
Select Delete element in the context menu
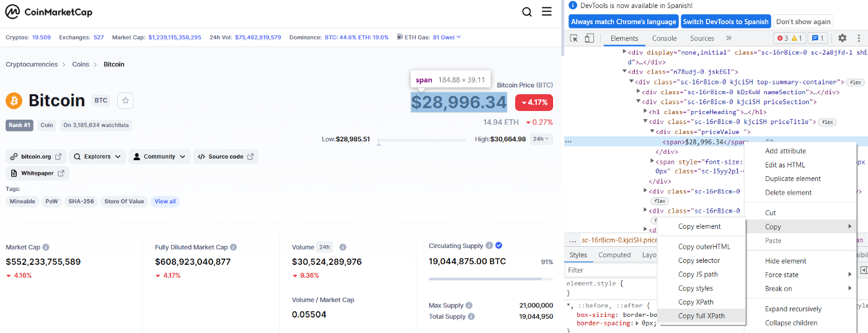[800, 192]
